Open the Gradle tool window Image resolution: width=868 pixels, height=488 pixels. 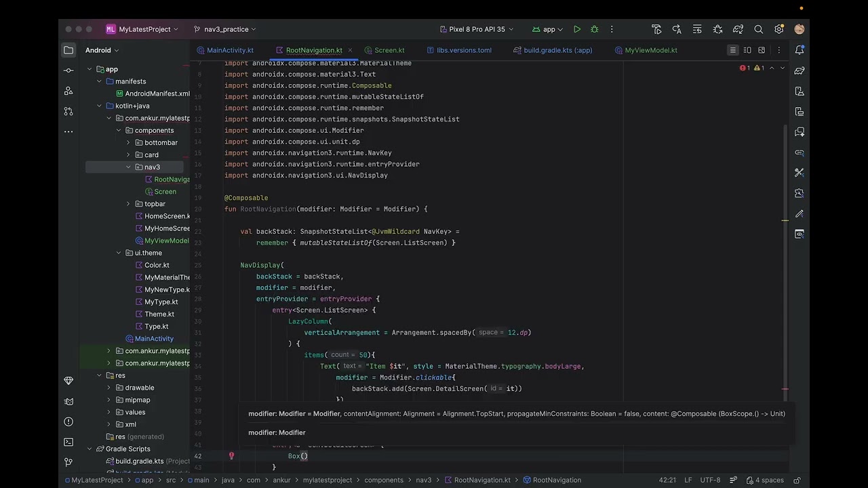click(x=800, y=70)
